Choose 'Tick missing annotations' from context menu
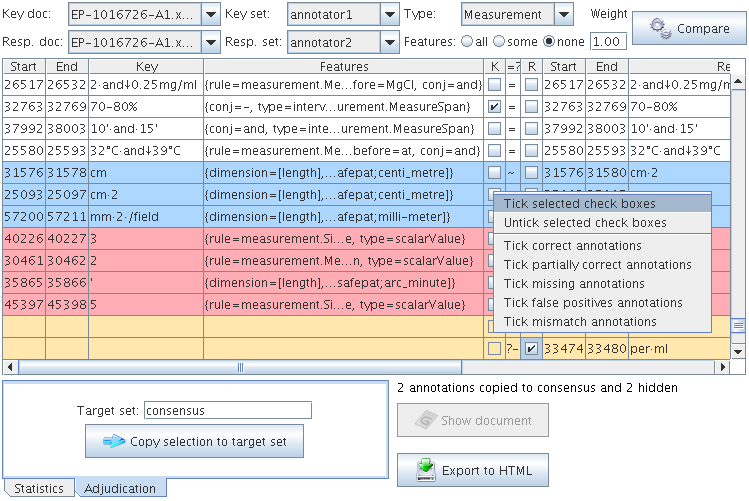Screen dimensions: 749x501 [x=574, y=284]
